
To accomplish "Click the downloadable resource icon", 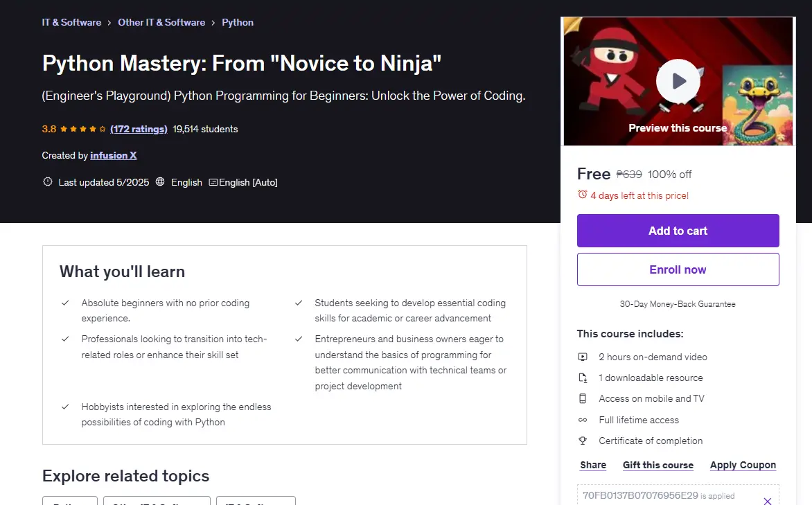I will click(583, 378).
